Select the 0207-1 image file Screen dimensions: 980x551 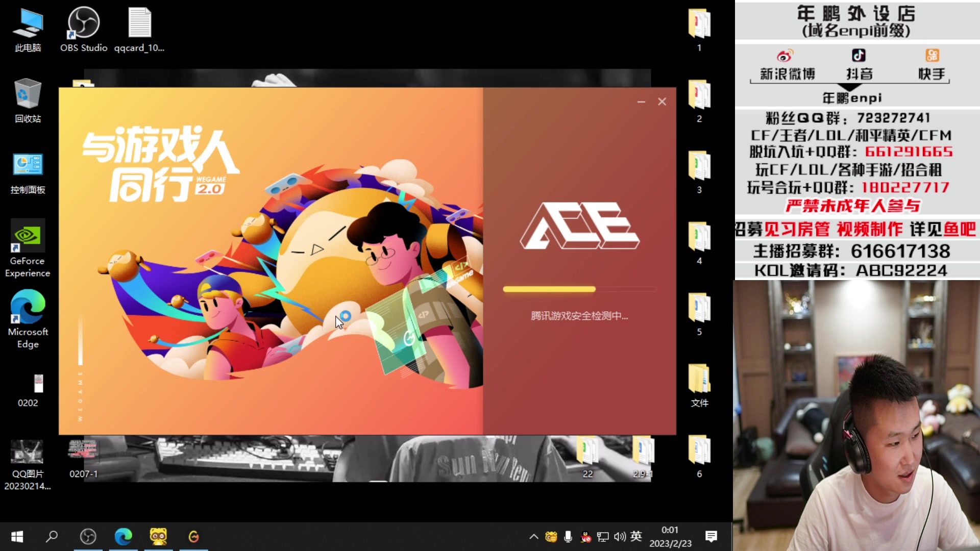click(x=84, y=459)
